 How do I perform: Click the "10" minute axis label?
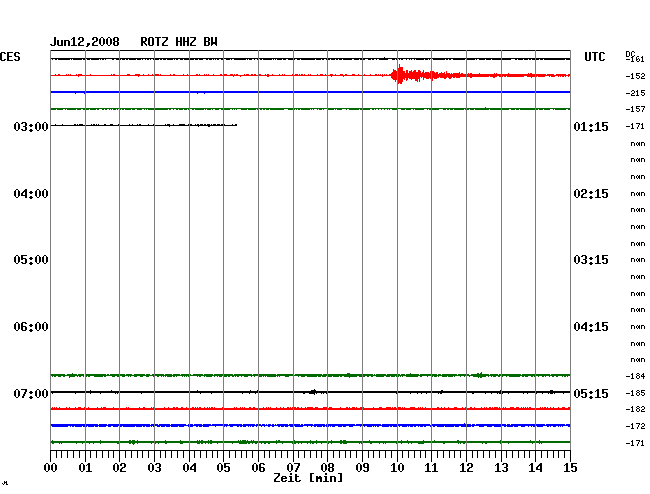[x=397, y=468]
